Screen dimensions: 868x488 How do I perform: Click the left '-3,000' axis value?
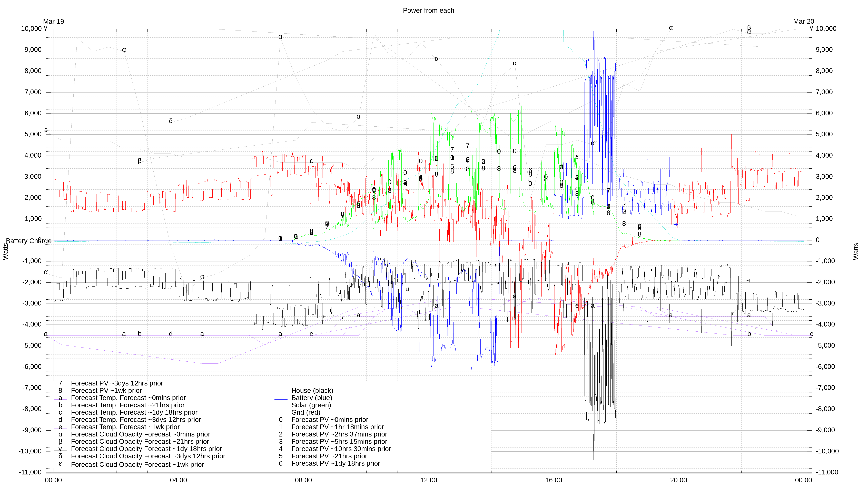(x=32, y=303)
